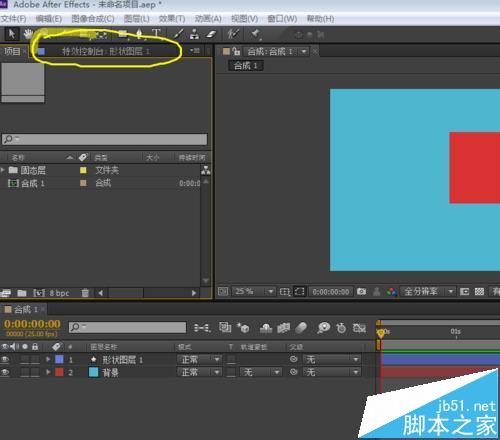The height and width of the screenshot is (440, 500).
Task: Open the 文件(F) menu
Action: click(13, 19)
